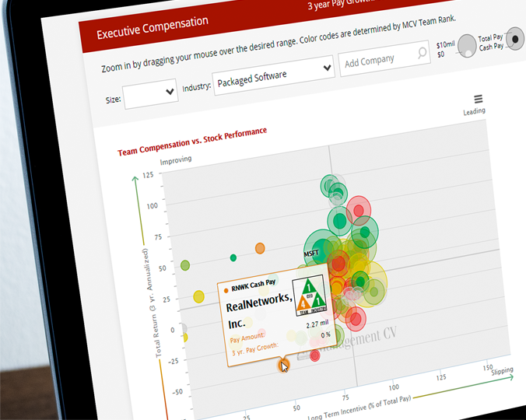This screenshot has width=526, height=420.
Task: Click the small green bubble left of orange
Action: pos(233,257)
